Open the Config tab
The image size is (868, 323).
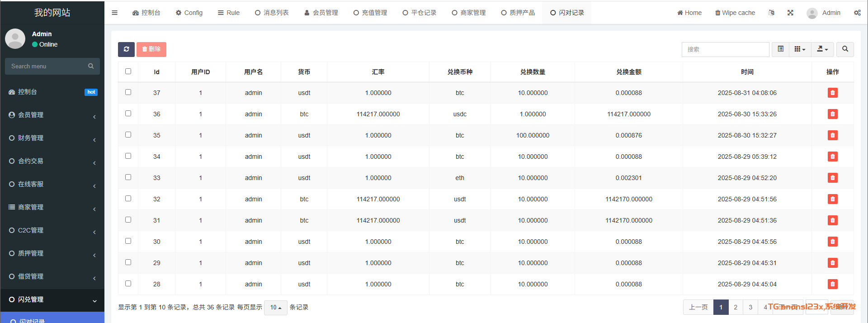click(x=189, y=13)
